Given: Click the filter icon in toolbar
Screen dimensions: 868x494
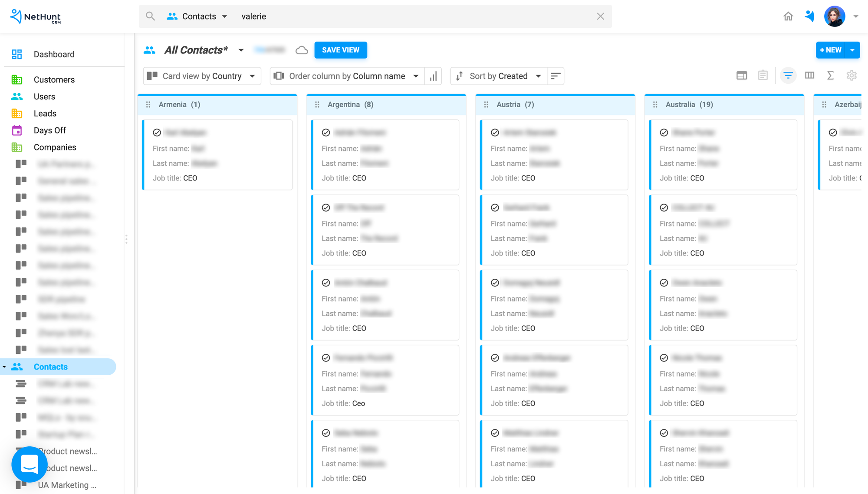Looking at the screenshot, I should tap(788, 75).
